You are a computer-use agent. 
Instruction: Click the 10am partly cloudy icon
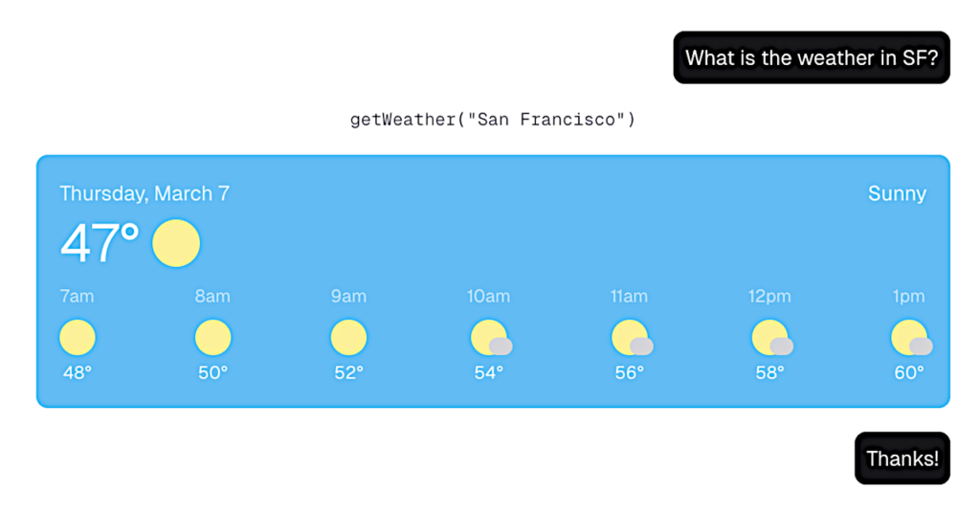click(x=490, y=339)
